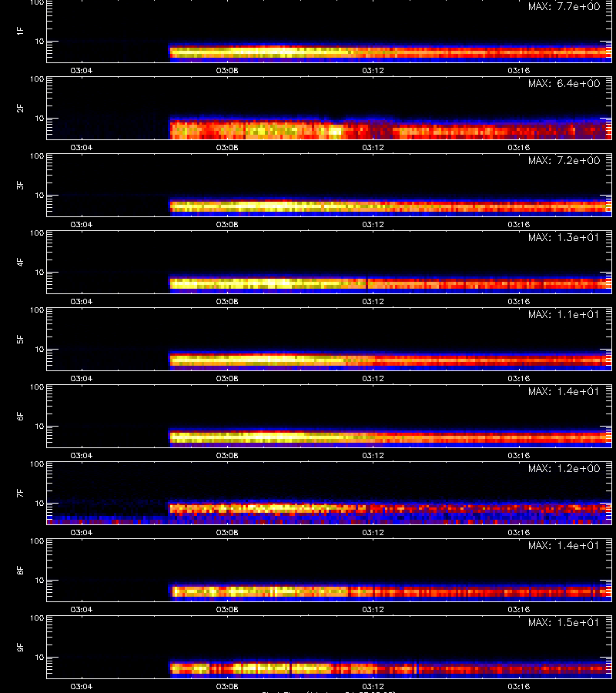The height and width of the screenshot is (693, 616).
Task: Click the 9F panel axis label
Action: [20, 648]
